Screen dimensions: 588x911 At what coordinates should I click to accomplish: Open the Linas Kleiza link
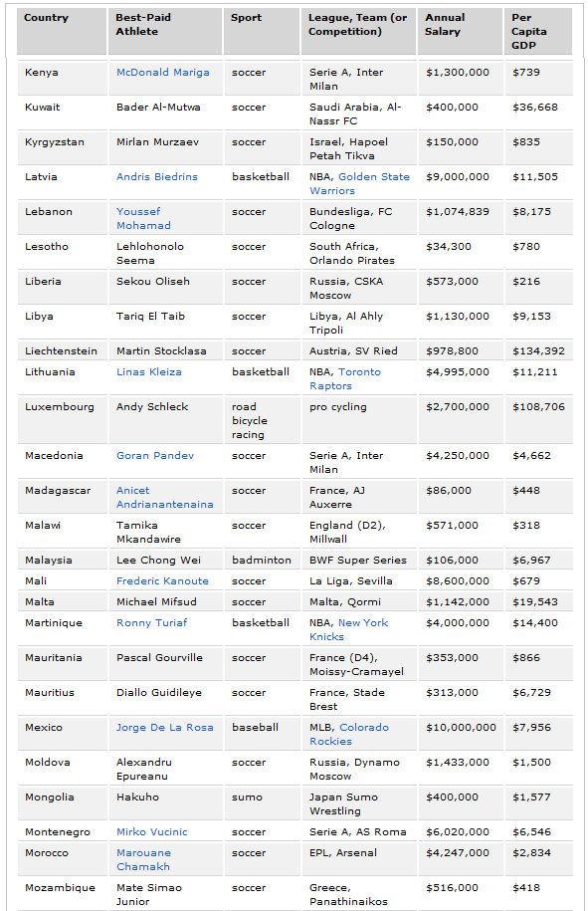pyautogui.click(x=148, y=372)
